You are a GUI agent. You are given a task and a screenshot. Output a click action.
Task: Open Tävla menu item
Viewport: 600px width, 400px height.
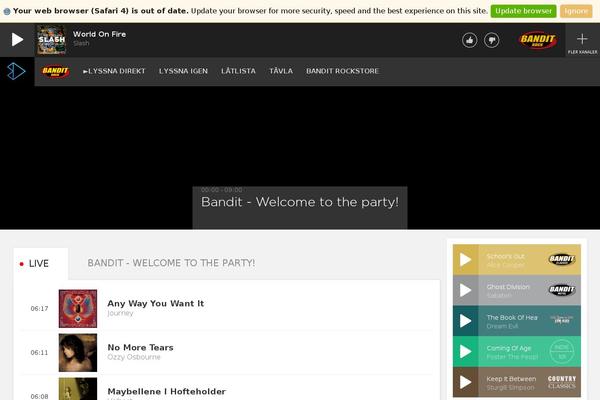[x=281, y=71]
